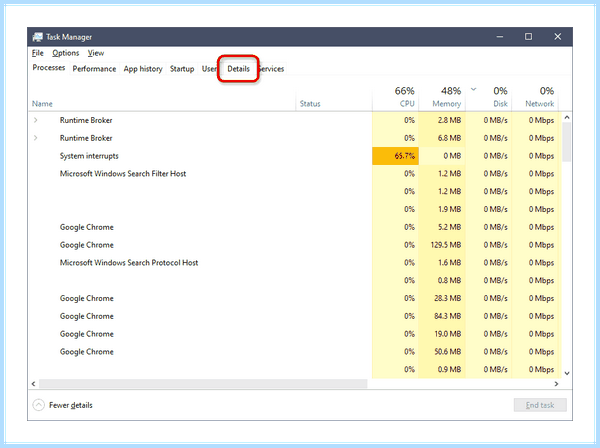Click the 0.9 MB memory cell
The height and width of the screenshot is (448, 600).
[442, 370]
